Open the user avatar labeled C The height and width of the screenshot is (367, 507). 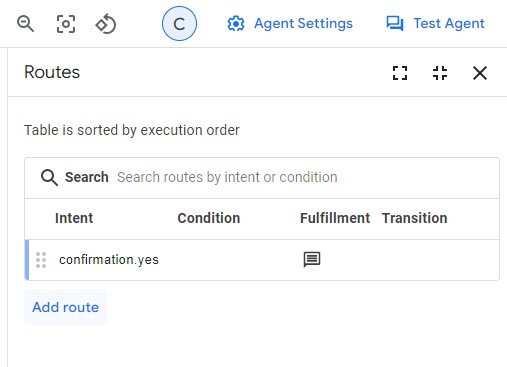(179, 24)
